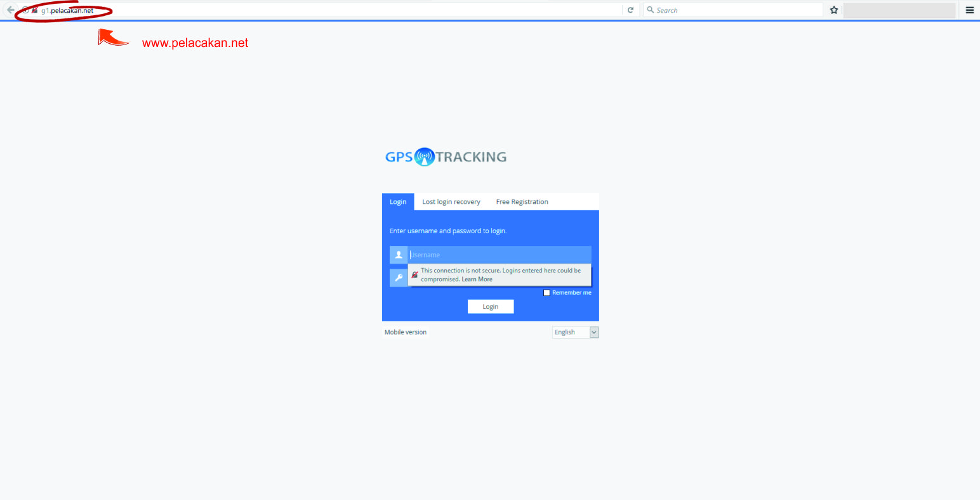The image size is (980, 500).
Task: Select the Login tab
Action: [398, 202]
